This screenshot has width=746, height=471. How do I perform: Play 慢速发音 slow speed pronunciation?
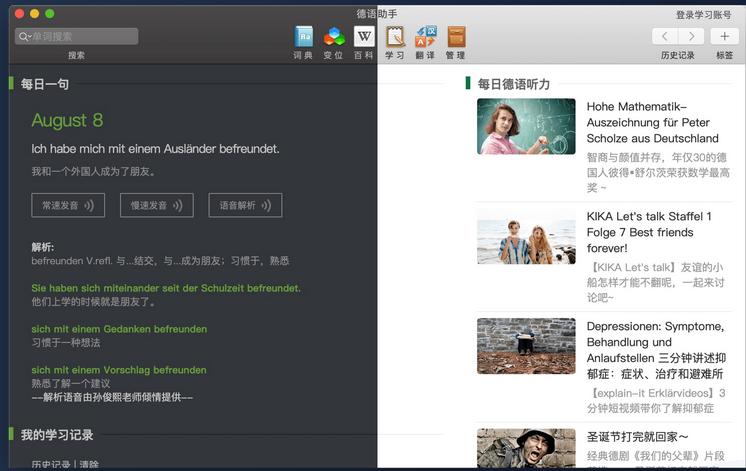coord(156,205)
